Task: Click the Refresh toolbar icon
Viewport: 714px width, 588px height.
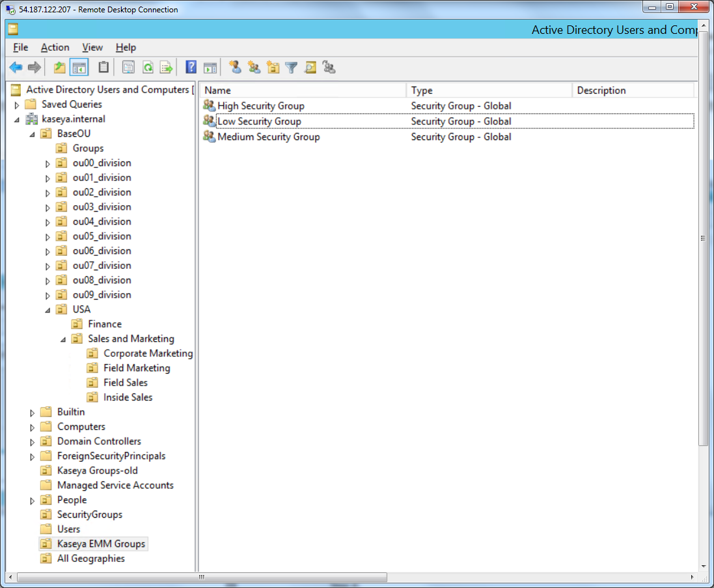Action: pyautogui.click(x=148, y=67)
